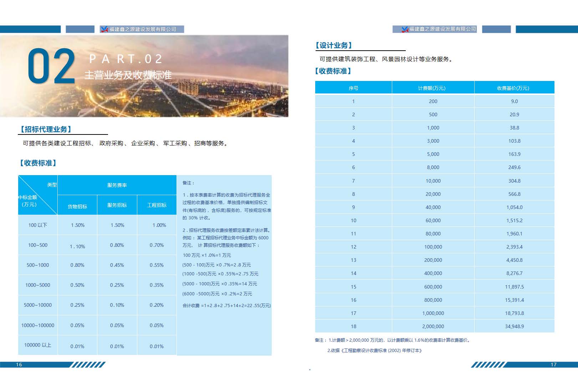Screen dimensions: 578x392
Task: Click the '类型' label in diagonal header cell
Action: pyautogui.click(x=52, y=184)
